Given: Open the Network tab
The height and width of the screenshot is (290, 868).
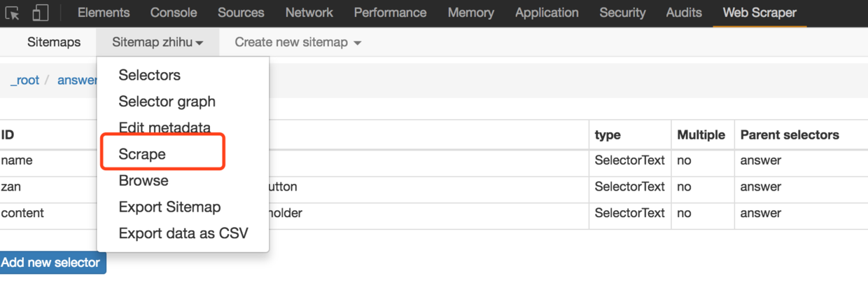Looking at the screenshot, I should click(x=309, y=13).
